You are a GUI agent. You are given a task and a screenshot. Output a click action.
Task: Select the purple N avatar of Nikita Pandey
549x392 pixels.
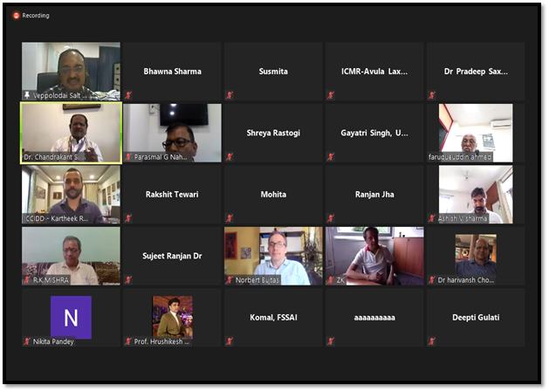71,318
